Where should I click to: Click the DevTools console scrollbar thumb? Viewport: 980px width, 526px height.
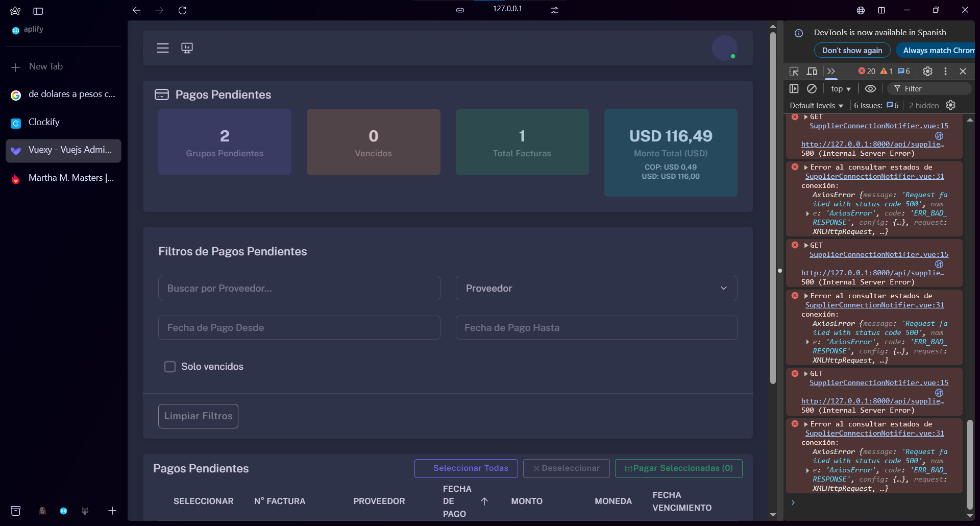pos(970,464)
